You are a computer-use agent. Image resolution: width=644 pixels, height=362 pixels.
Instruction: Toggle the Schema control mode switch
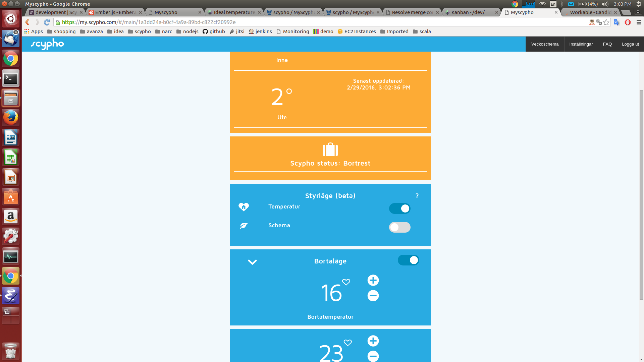coord(399,227)
